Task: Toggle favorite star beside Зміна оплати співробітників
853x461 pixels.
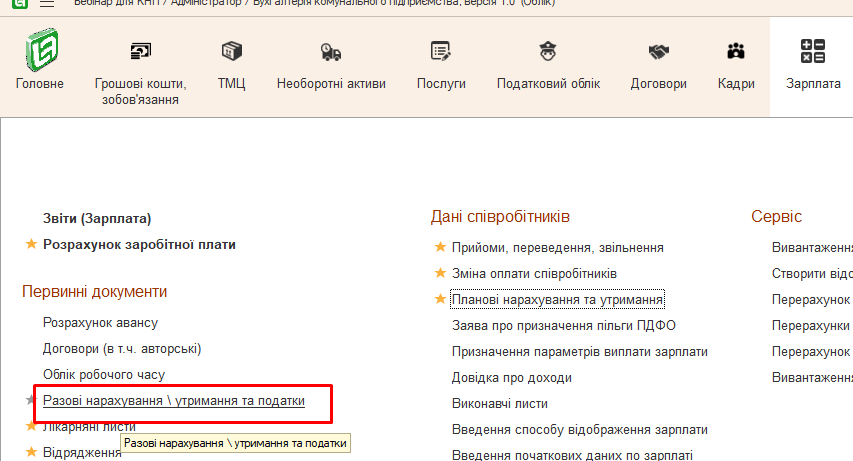Action: [439, 273]
